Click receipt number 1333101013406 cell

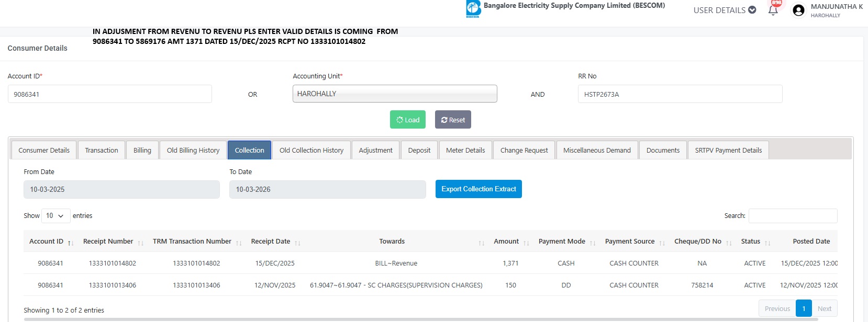[x=113, y=285]
